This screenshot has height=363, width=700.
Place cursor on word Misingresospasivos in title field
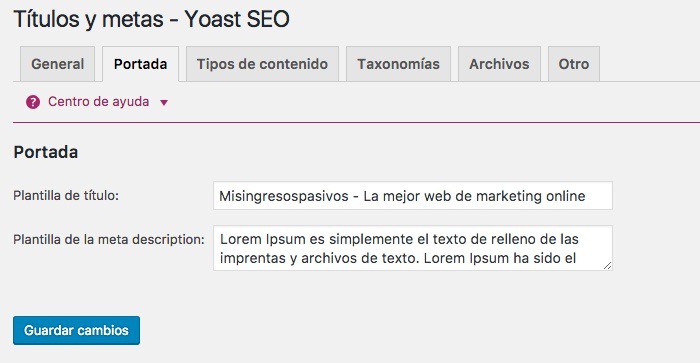click(x=284, y=196)
